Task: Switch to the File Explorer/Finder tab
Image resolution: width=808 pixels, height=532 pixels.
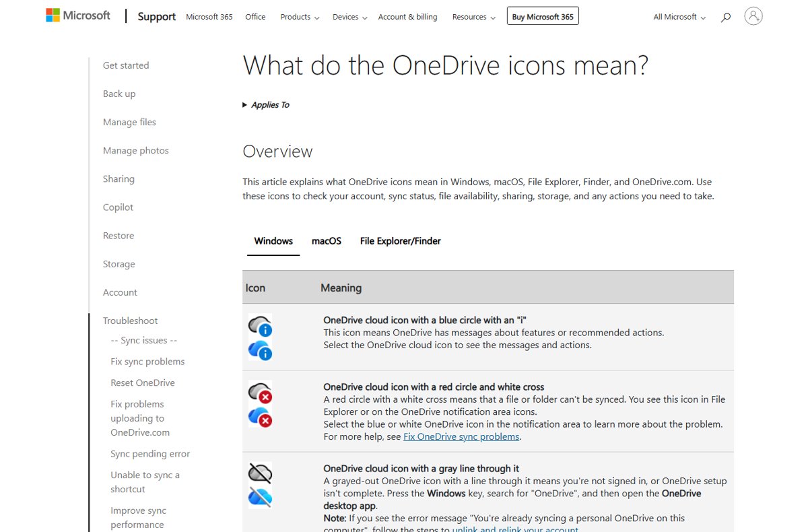Action: (401, 241)
